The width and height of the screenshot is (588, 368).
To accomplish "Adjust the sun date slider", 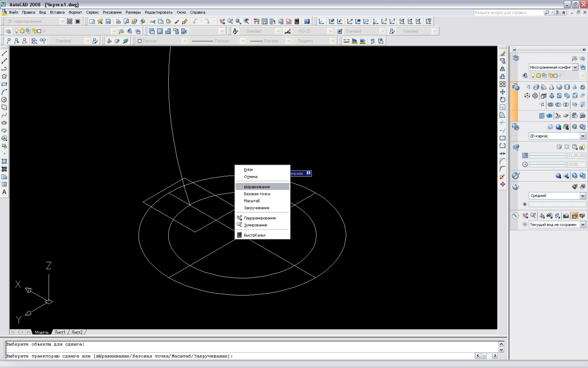I will click(547, 156).
